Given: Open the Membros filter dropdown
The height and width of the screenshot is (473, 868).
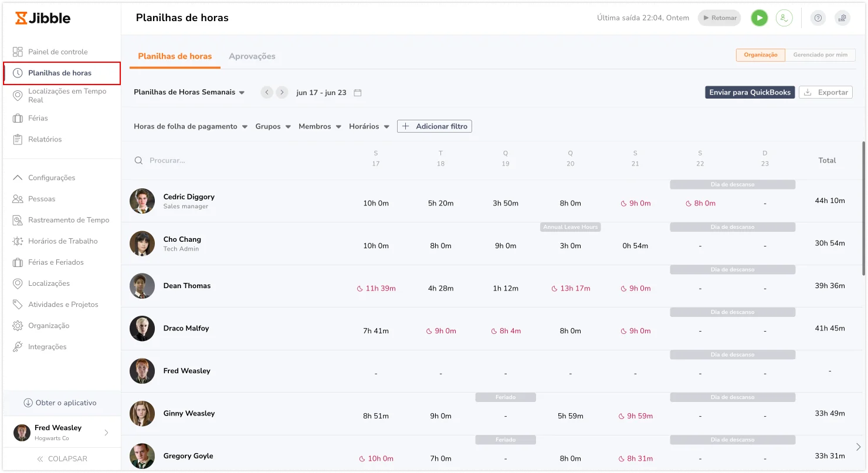Looking at the screenshot, I should (x=320, y=127).
